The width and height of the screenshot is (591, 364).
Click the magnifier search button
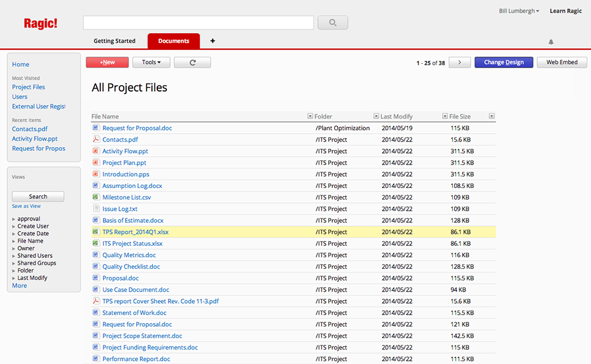tap(332, 23)
